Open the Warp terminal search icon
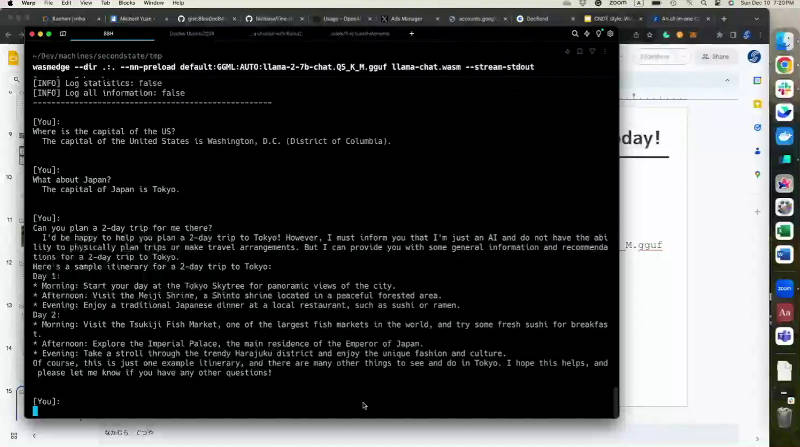Viewport: 800px width, 447px height. [x=575, y=34]
